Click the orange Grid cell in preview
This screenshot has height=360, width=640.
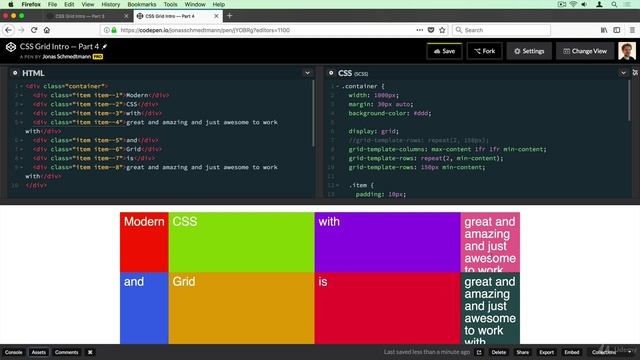[x=241, y=308]
